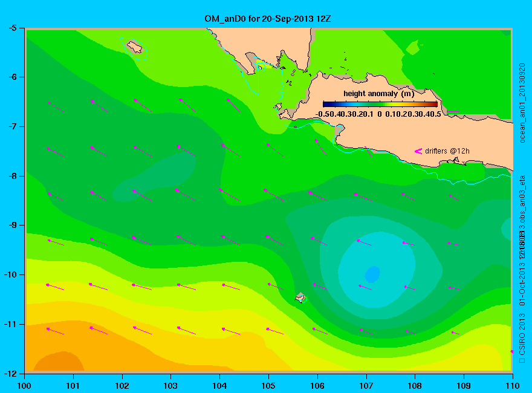Screen dimensions: 532x393
Task: Click the latitude label -8 on left axis
Action: [12, 176]
